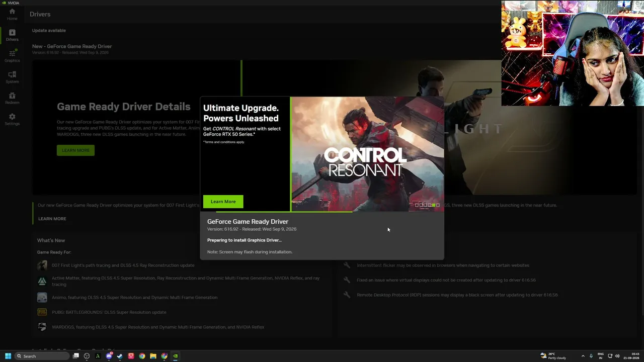Click the microphone icon in system tray
This screenshot has width=644, height=362.
591,356
